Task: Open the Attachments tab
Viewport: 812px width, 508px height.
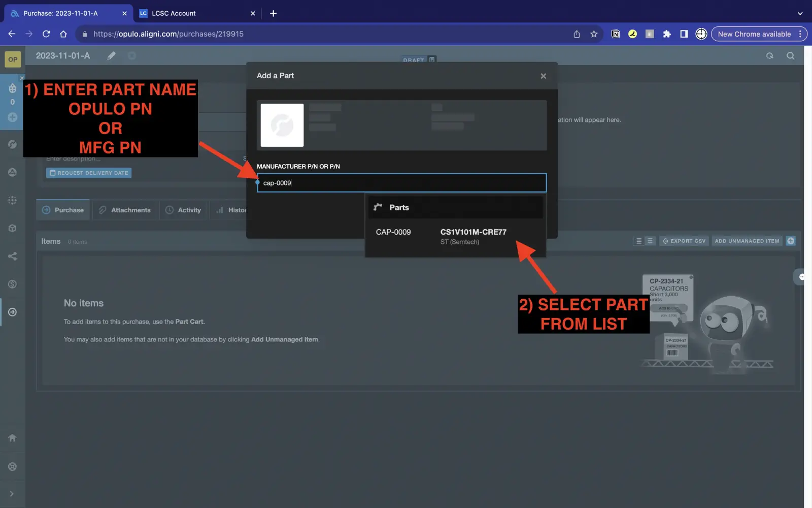Action: (x=125, y=210)
